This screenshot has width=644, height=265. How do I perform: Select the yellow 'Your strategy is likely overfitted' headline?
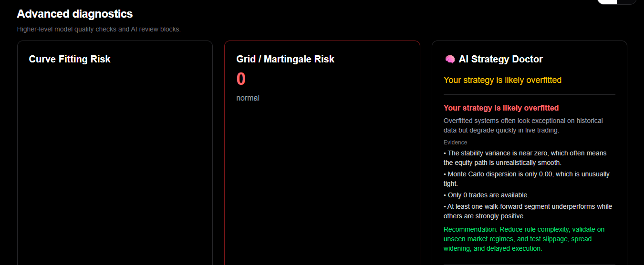pos(502,80)
